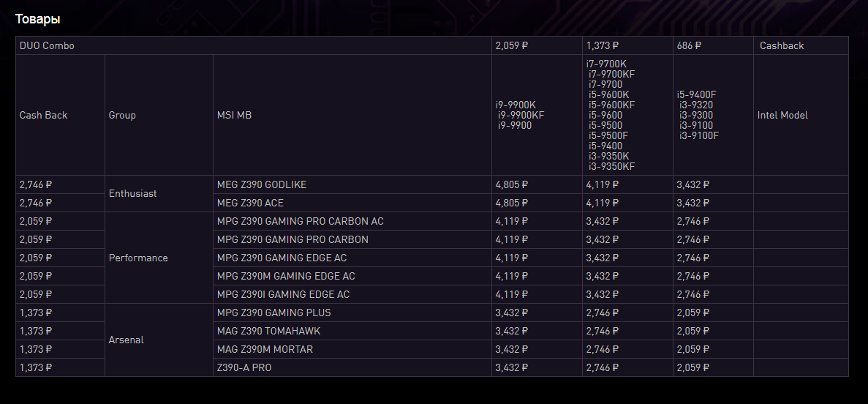Click the 4,805 ₽ price in MEG Z390 ACE row
This screenshot has width=868, height=404.
[x=511, y=203]
